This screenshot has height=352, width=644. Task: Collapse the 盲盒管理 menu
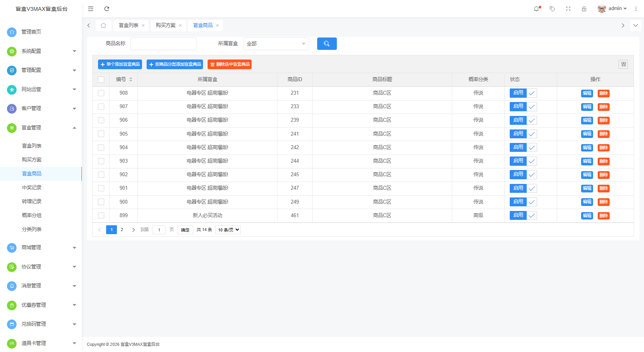74,128
